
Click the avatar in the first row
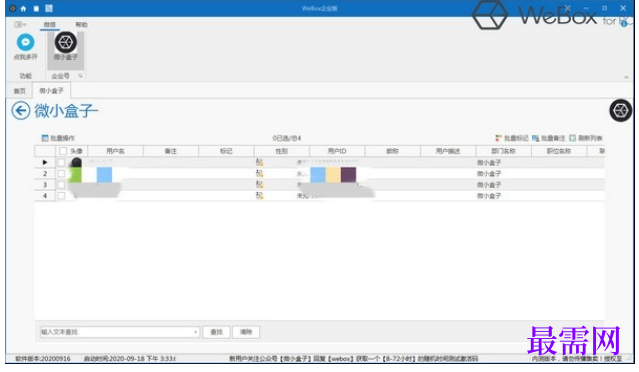click(x=76, y=162)
